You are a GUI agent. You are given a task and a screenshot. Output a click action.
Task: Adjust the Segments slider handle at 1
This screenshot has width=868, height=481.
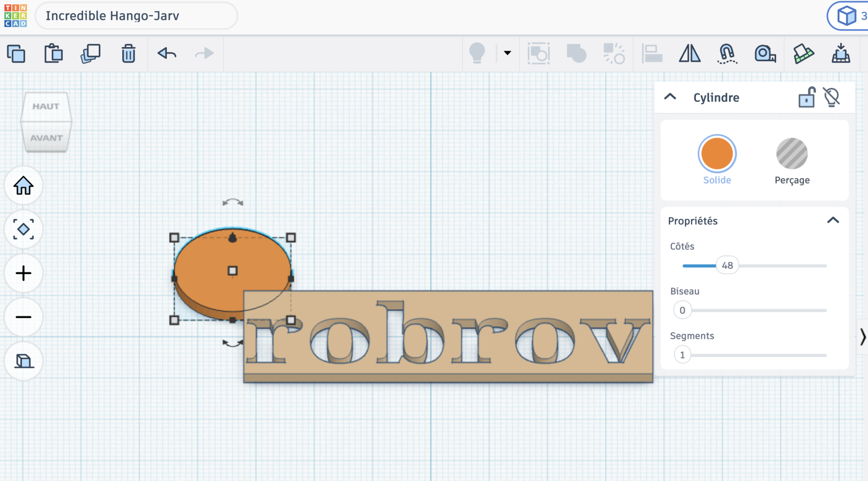coord(683,355)
